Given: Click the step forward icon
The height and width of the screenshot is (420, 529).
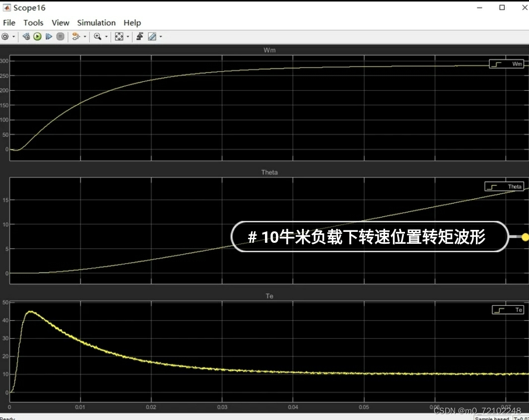Looking at the screenshot, I should (49, 36).
